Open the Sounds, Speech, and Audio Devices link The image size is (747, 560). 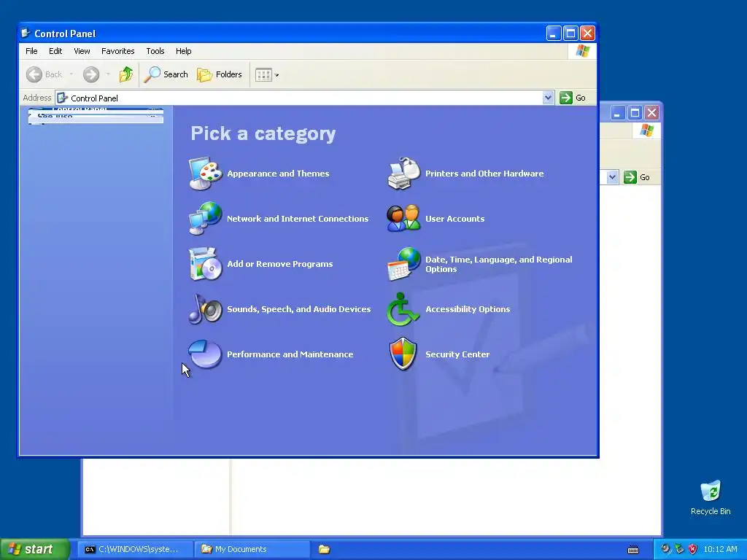click(298, 309)
